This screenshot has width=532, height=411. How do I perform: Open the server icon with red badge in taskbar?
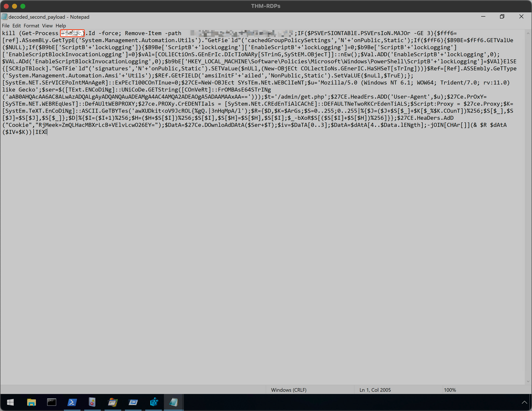tap(92, 402)
